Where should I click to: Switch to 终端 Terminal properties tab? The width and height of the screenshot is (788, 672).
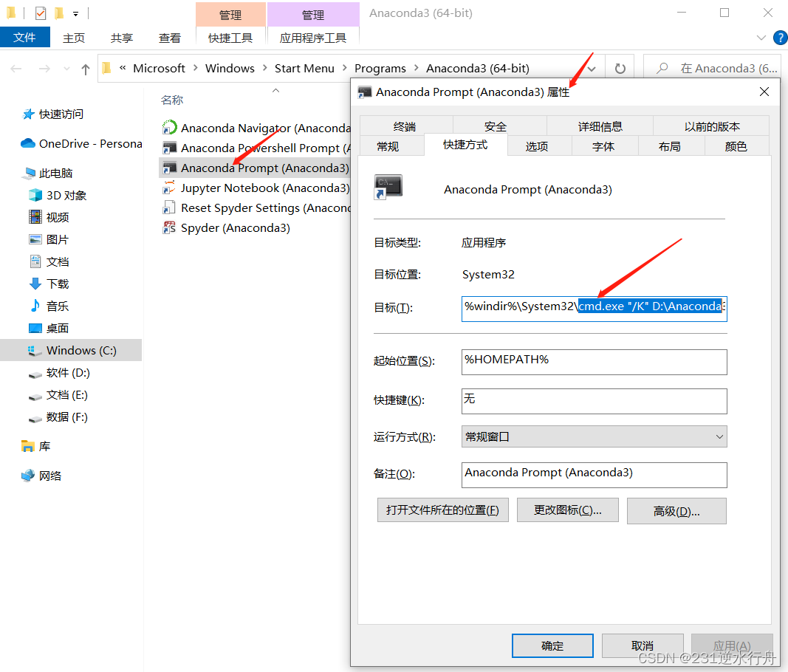405,126
